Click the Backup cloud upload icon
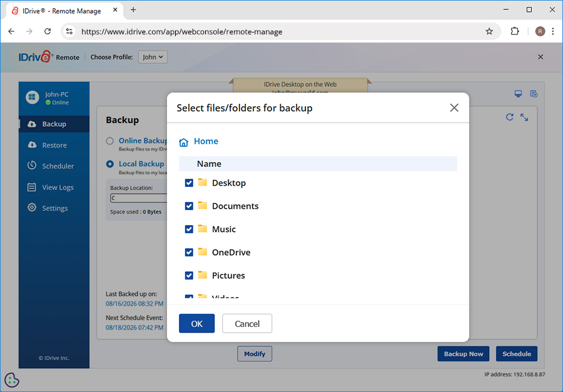Screen dimensions: 563x392 (32, 124)
